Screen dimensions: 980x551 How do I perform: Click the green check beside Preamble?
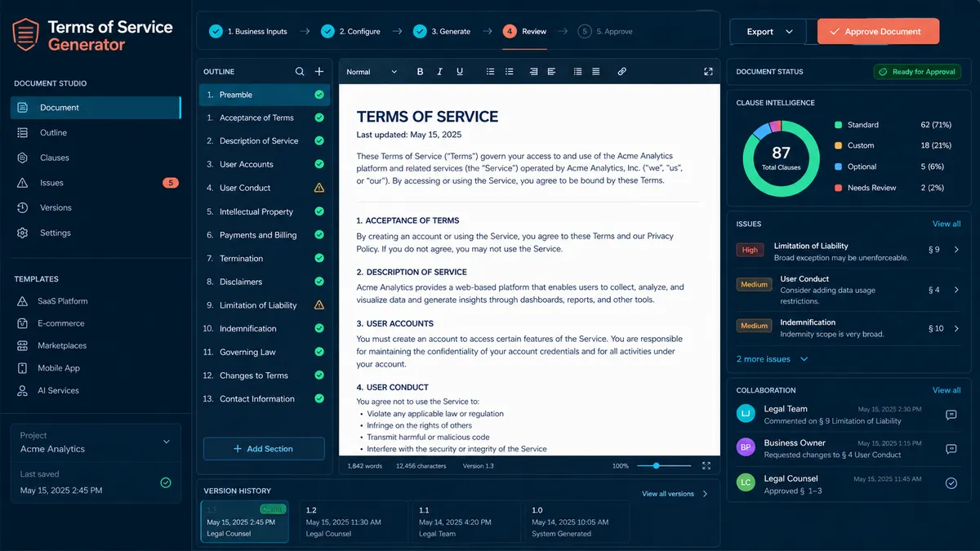319,95
